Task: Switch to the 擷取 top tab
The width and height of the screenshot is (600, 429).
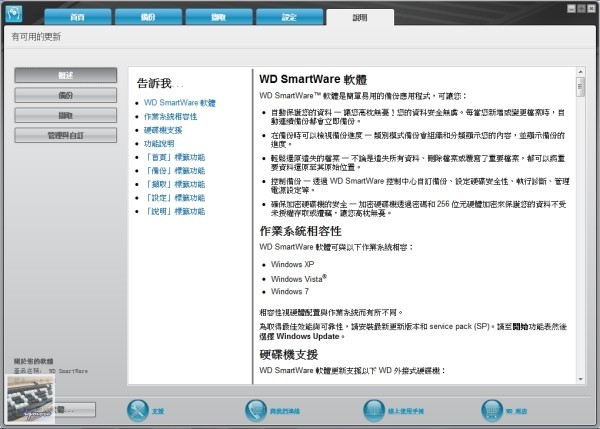Action: point(218,17)
